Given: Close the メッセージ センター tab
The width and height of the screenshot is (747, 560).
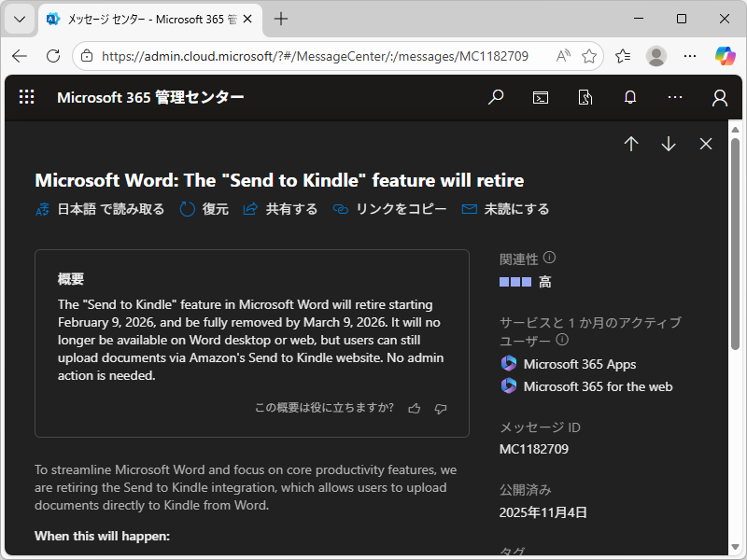Looking at the screenshot, I should tap(247, 19).
